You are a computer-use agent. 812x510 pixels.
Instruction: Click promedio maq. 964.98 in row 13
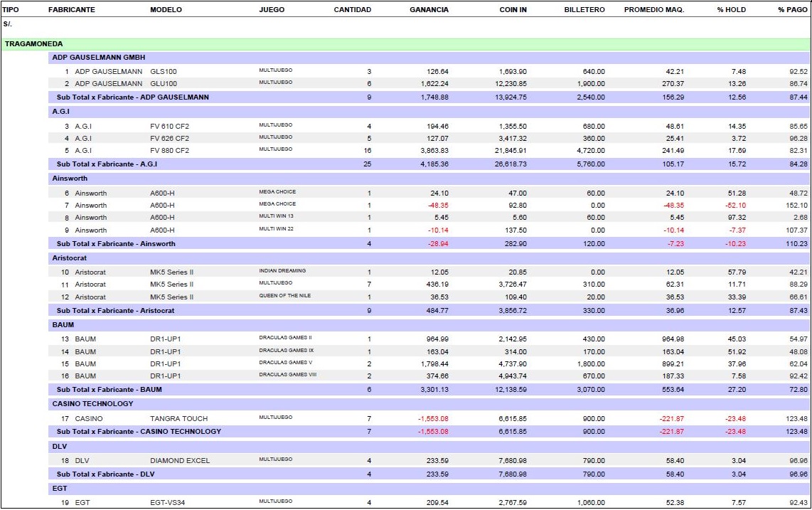[x=673, y=339]
